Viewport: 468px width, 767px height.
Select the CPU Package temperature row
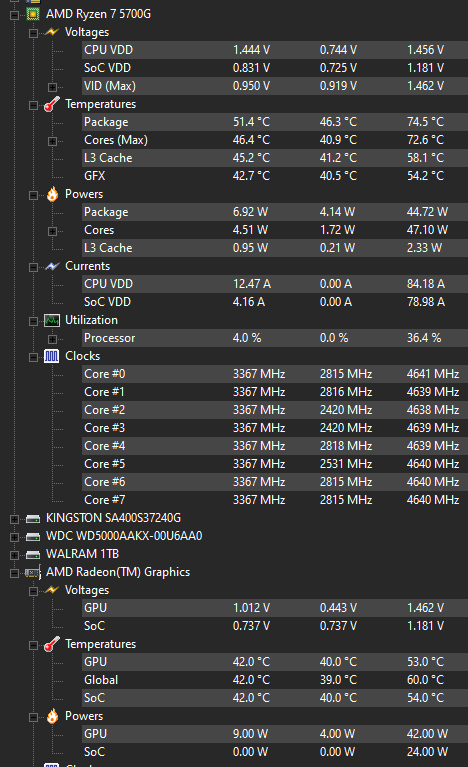(x=275, y=122)
